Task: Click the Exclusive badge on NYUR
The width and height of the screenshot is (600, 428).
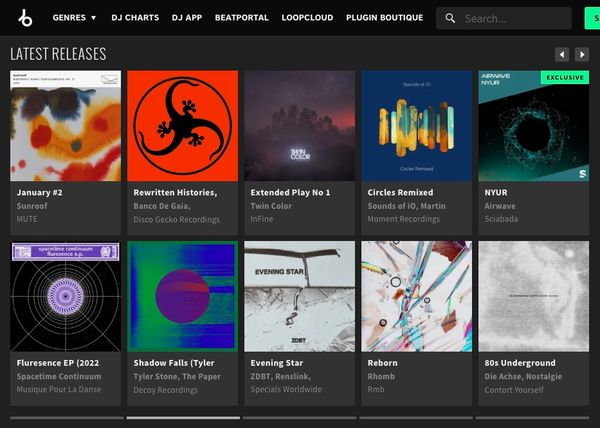Action: [x=564, y=77]
